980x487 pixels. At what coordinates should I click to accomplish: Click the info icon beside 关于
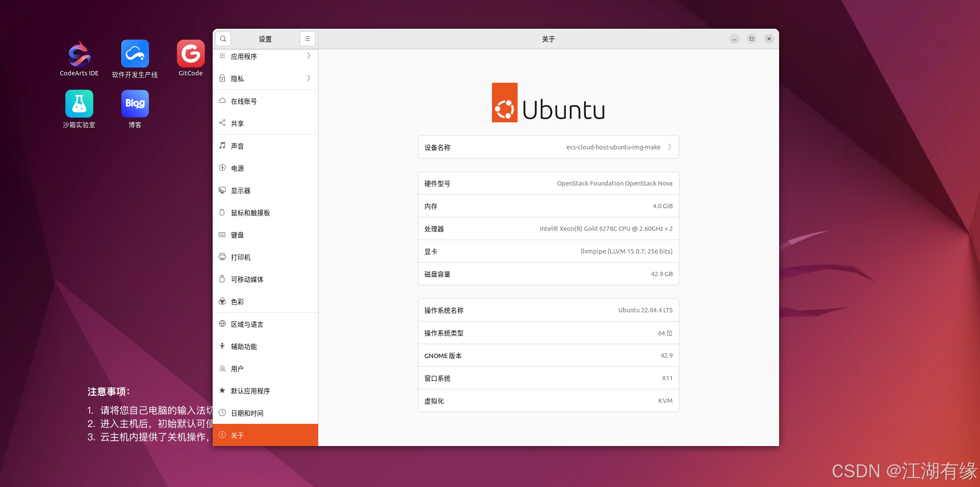pos(222,435)
